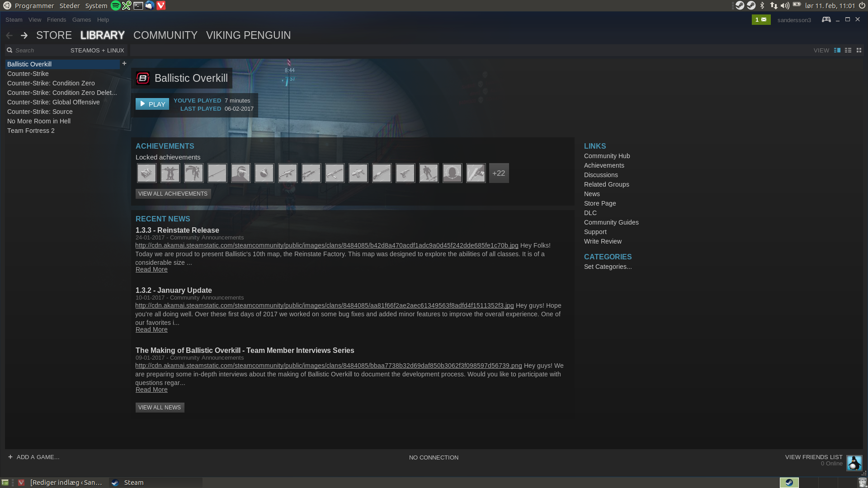Viewport: 868px width, 488px height.
Task: Show the +22 more locked achievements
Action: click(499, 173)
